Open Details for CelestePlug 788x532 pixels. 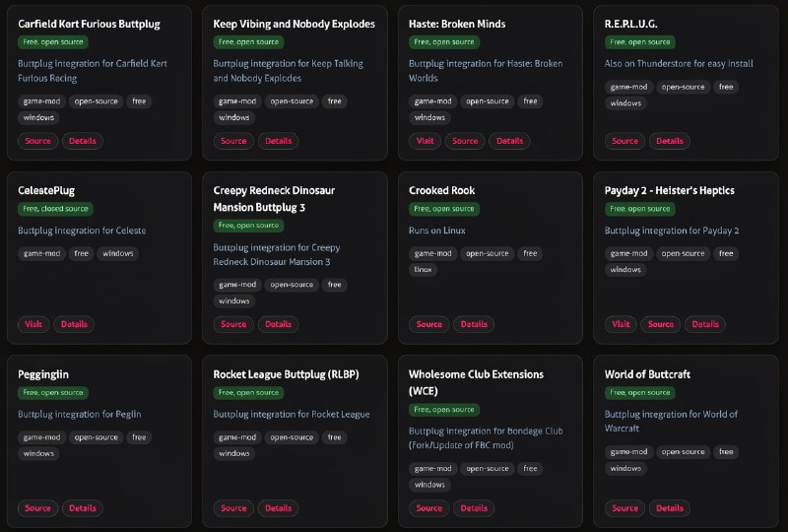coord(74,324)
